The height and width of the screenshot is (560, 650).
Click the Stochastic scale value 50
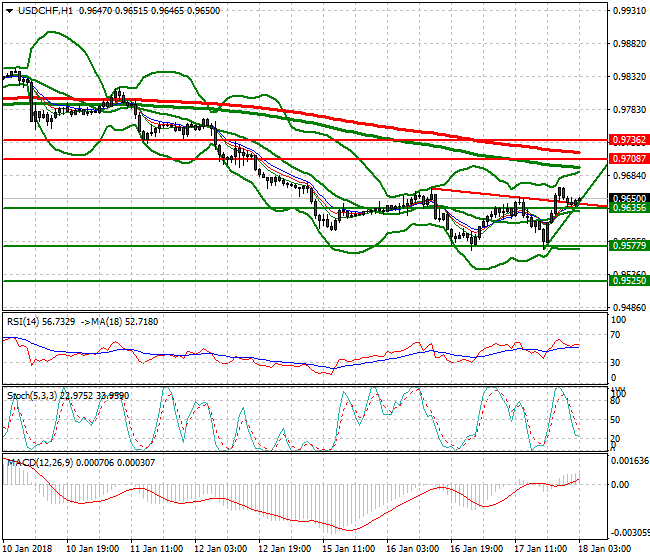[x=616, y=419]
